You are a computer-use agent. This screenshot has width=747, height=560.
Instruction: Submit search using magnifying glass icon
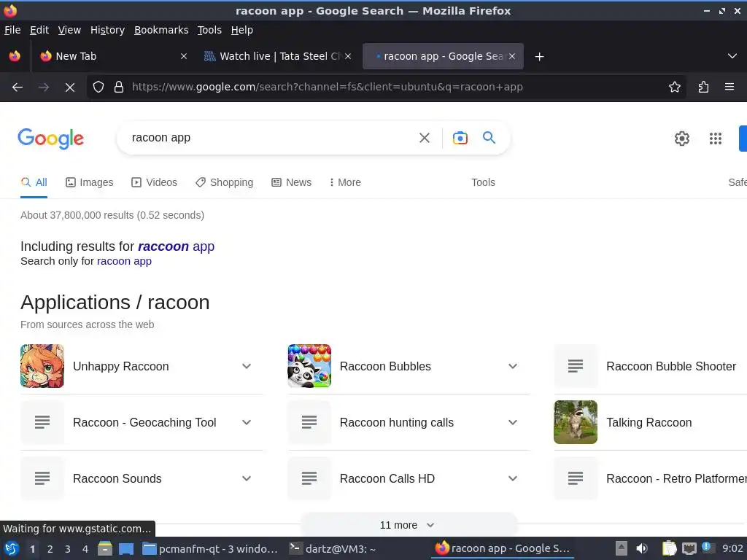pos(489,138)
